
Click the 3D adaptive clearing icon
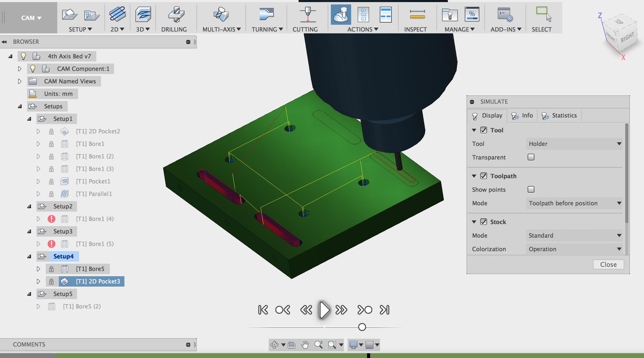click(143, 14)
